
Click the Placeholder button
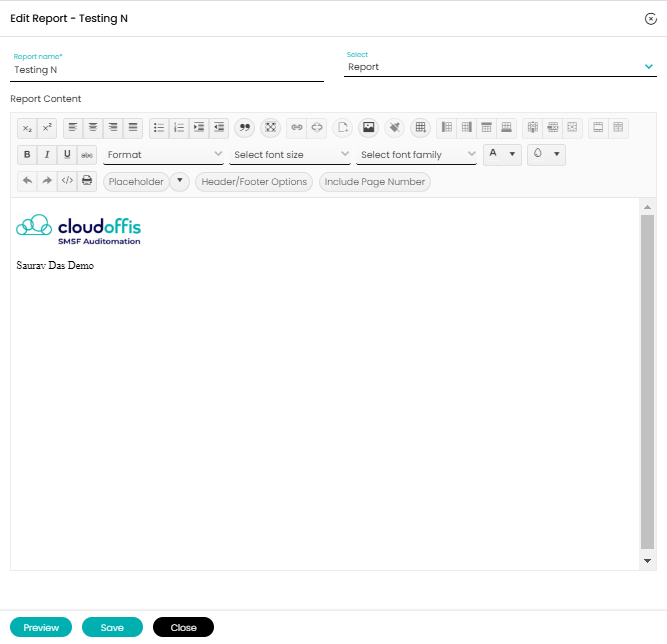[136, 182]
